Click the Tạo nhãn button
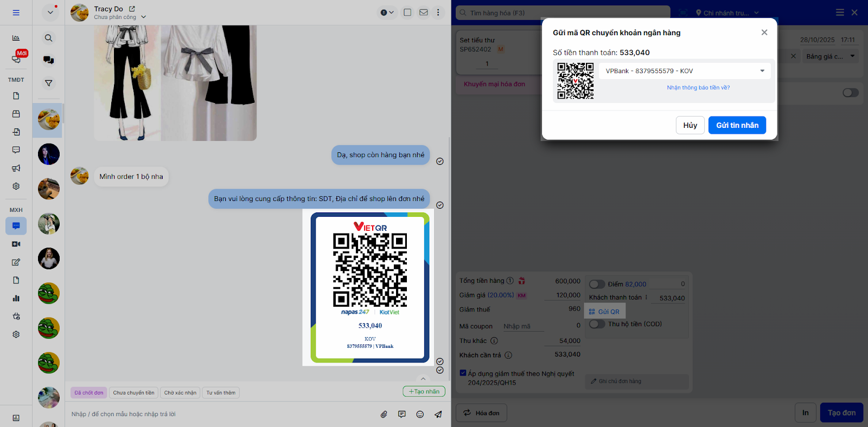The height and width of the screenshot is (427, 868). 424,391
